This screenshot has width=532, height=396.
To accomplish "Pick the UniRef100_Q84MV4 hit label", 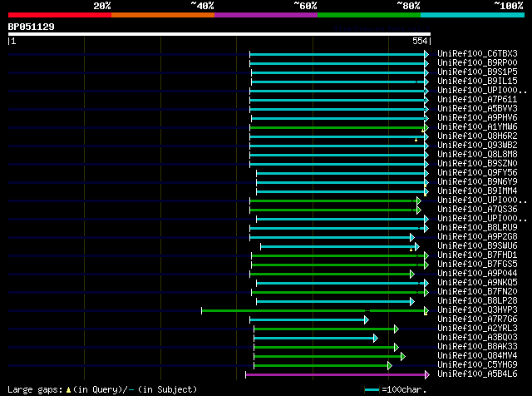I will 477,356.
